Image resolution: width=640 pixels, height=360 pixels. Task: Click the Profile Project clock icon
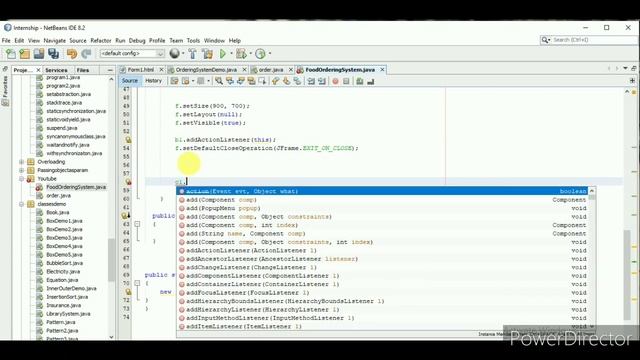pos(260,53)
